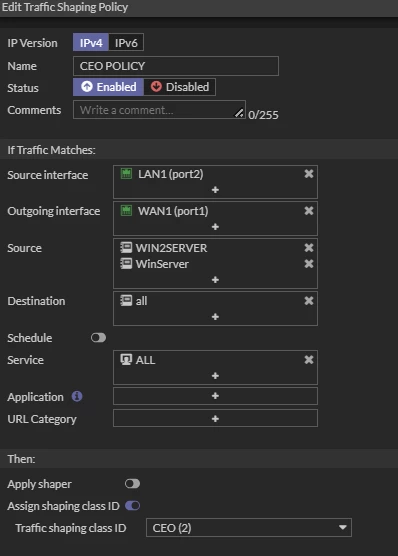Click the WinServer address icon
This screenshot has width=398, height=556.
[x=126, y=264]
